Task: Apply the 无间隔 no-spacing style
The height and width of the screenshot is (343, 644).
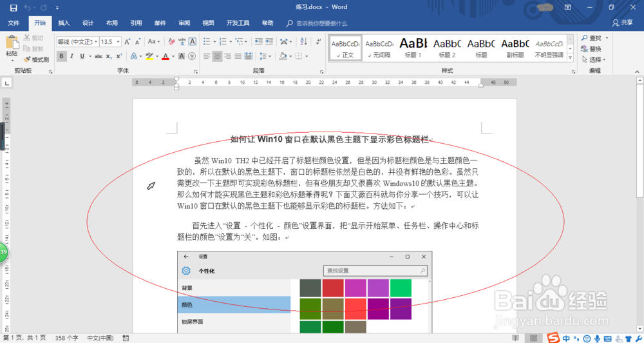Action: 379,48
